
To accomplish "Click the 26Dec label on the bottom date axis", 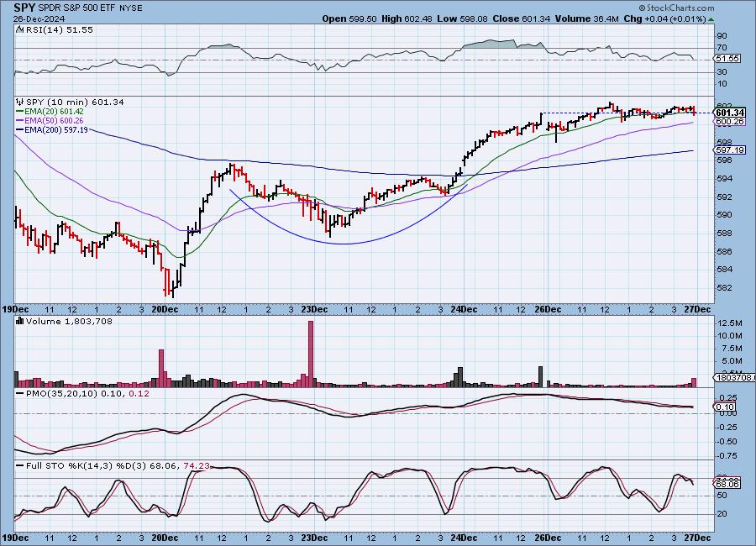I will tap(548, 538).
